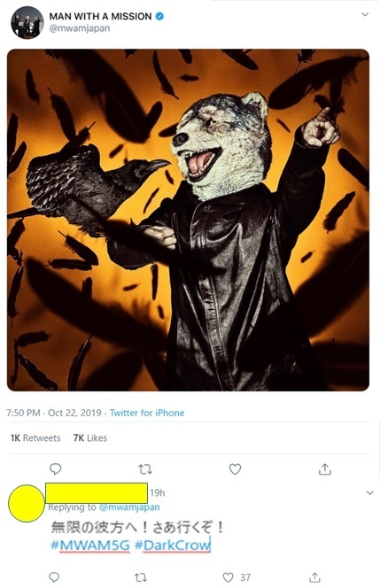Click the reply icon under main tweet
The image size is (380, 588).
(x=55, y=468)
